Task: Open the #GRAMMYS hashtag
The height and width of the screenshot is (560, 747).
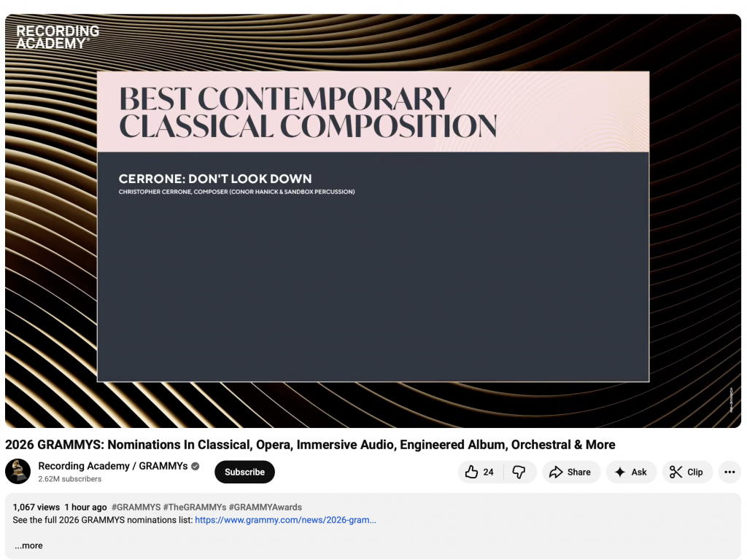Action: pyautogui.click(x=135, y=507)
